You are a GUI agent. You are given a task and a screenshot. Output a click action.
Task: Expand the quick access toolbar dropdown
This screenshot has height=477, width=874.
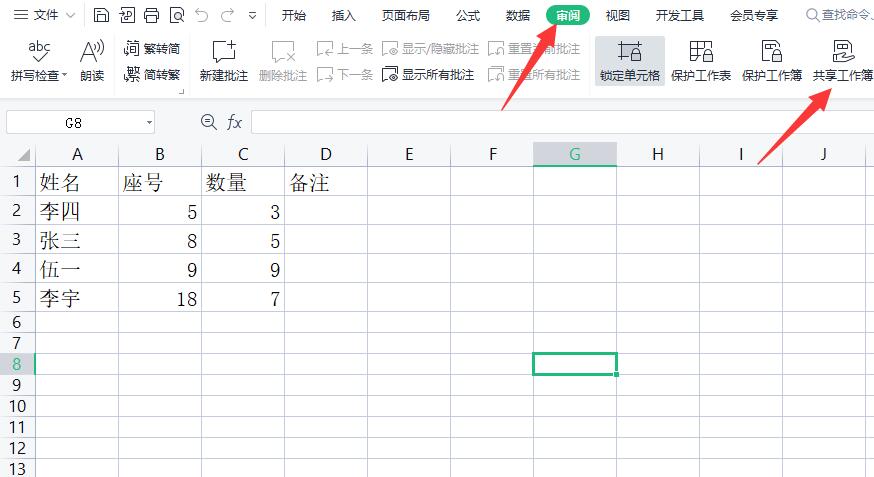253,16
